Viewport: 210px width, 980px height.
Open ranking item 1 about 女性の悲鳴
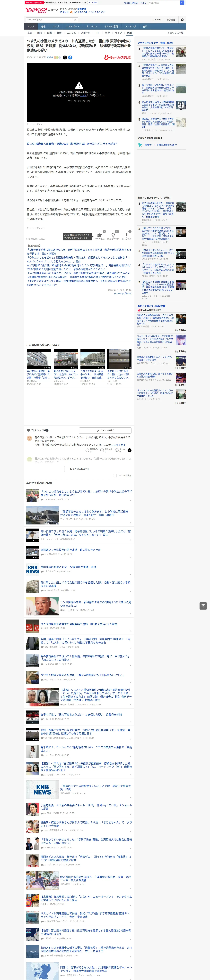click(158, 52)
